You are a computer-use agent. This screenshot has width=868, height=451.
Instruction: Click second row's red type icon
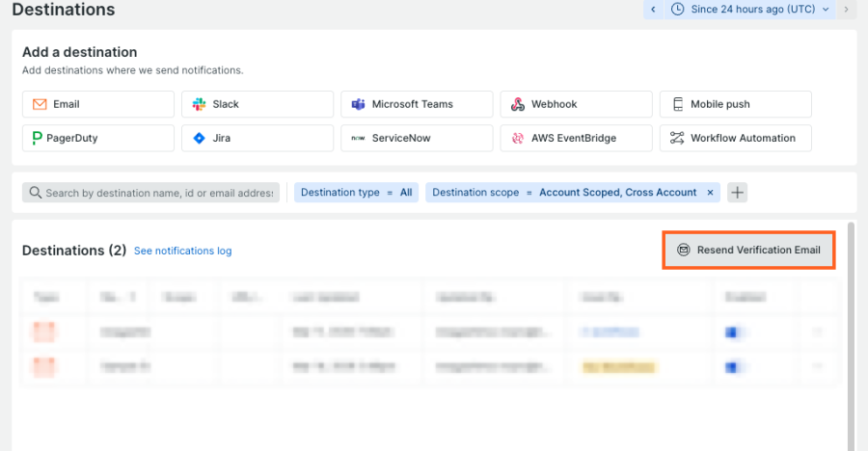(x=44, y=366)
